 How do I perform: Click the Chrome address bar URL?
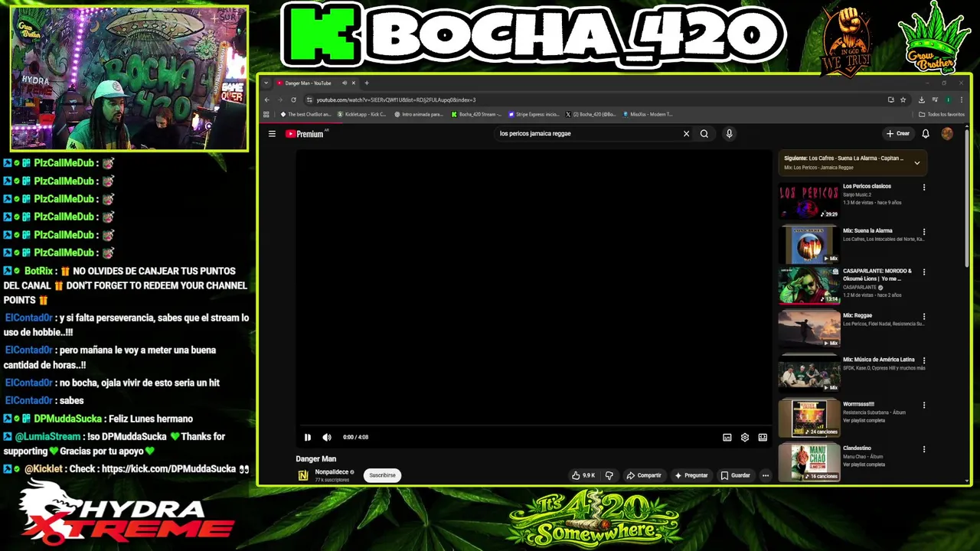[396, 99]
